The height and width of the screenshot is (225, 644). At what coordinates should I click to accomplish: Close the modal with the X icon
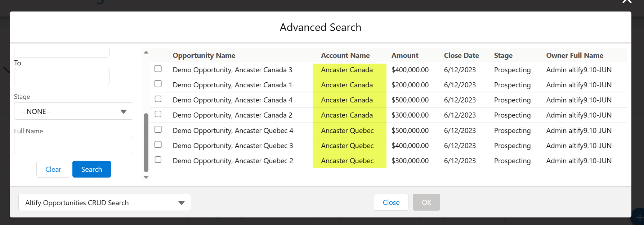tap(627, 2)
